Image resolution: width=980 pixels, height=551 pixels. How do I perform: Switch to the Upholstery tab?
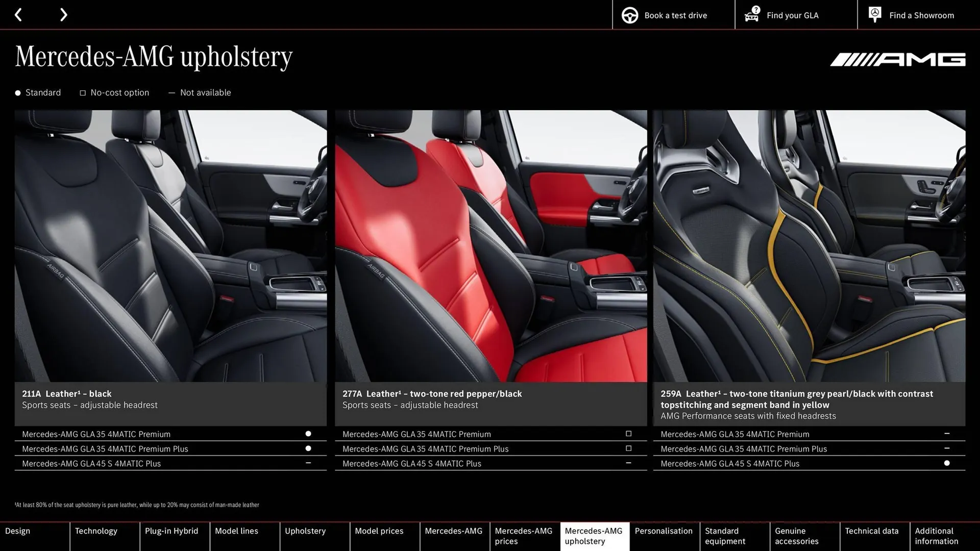tap(305, 531)
